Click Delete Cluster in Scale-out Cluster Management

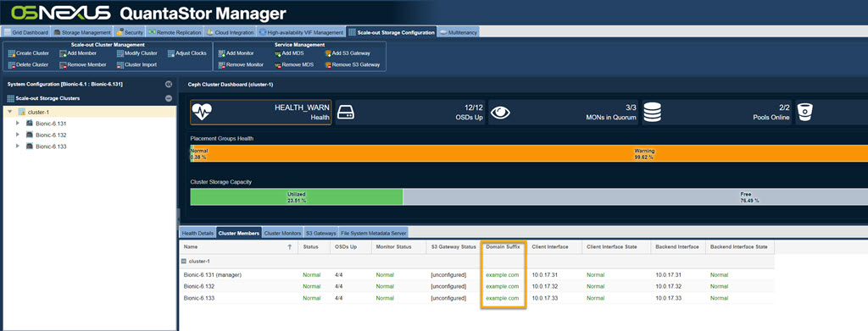(29, 64)
